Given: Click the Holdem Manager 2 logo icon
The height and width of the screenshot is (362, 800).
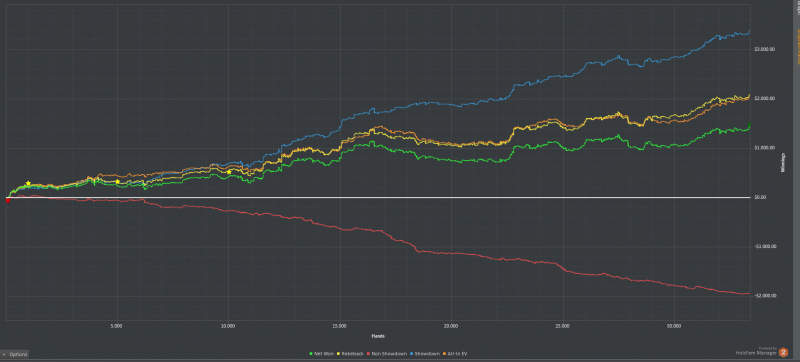Looking at the screenshot, I should [783, 352].
